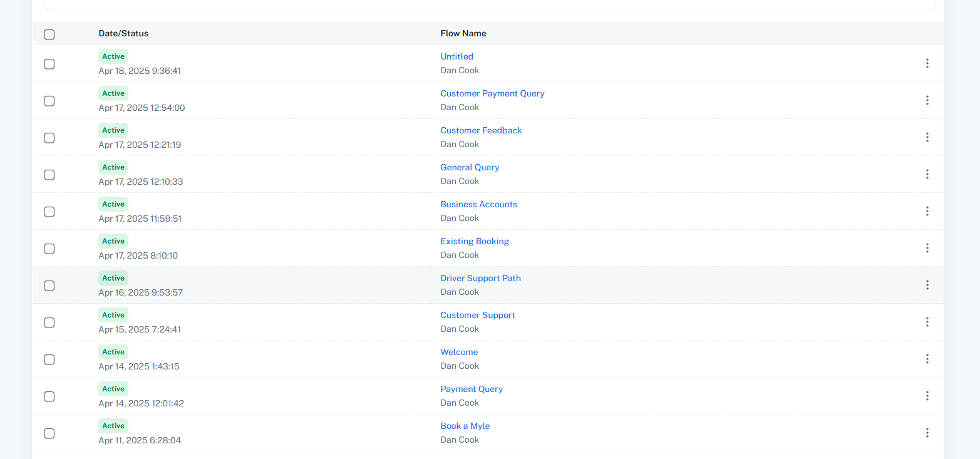Open the three-dot menu for Untitled flow

click(x=927, y=63)
